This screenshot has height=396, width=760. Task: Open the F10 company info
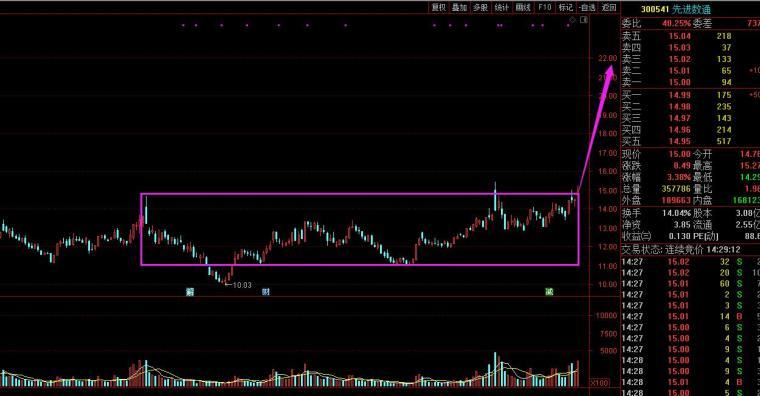[545, 7]
